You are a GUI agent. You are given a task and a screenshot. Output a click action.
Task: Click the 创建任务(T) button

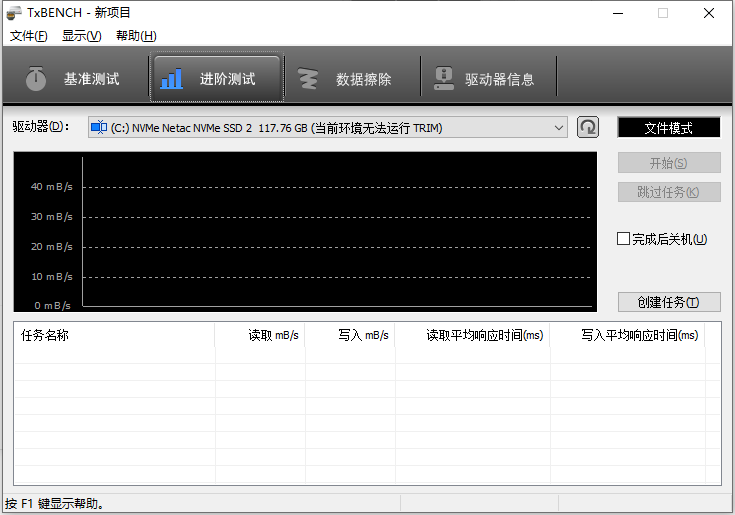pos(669,302)
